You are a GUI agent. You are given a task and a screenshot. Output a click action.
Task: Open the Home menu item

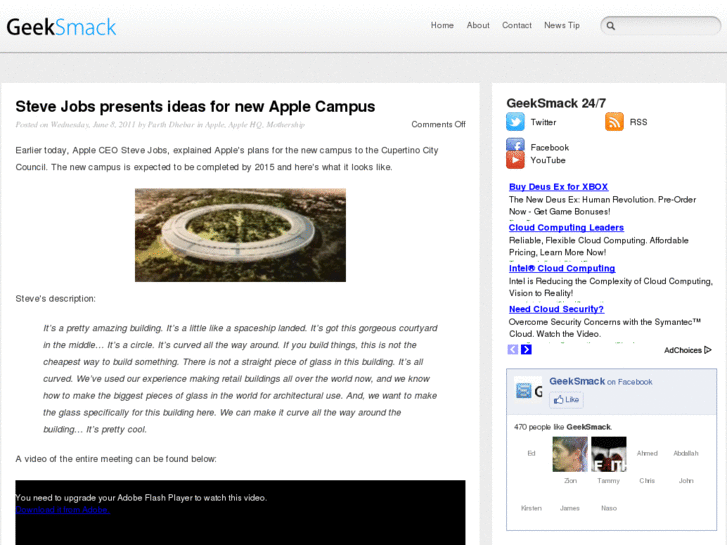tap(442, 25)
